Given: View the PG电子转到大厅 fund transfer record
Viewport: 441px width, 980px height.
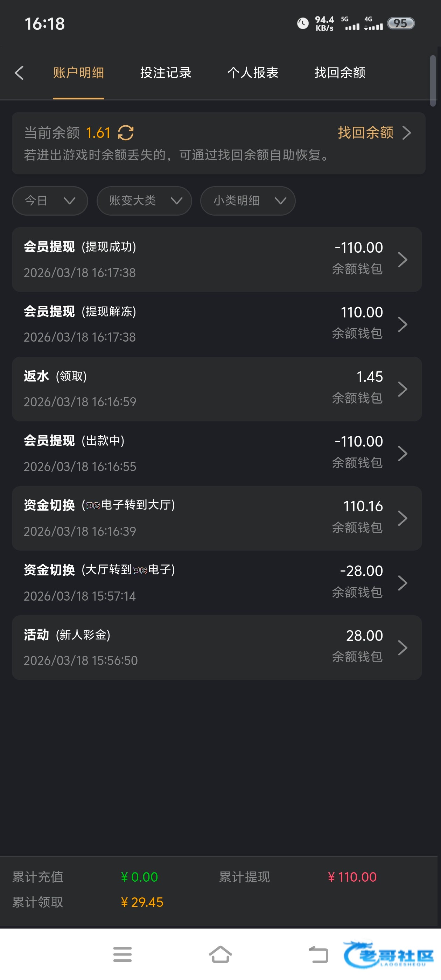Looking at the screenshot, I should point(217,518).
